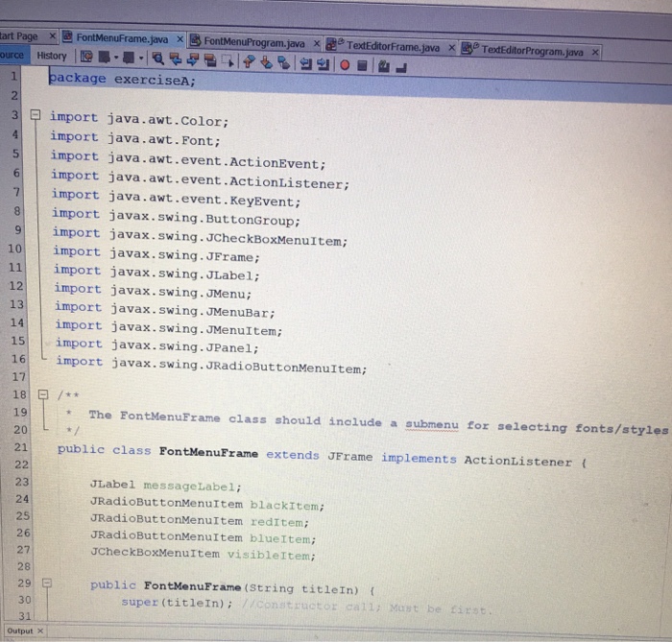Click 'import java.awt.event.ActionListener;' line
Screen dimensions: 672x642
[x=200, y=179]
